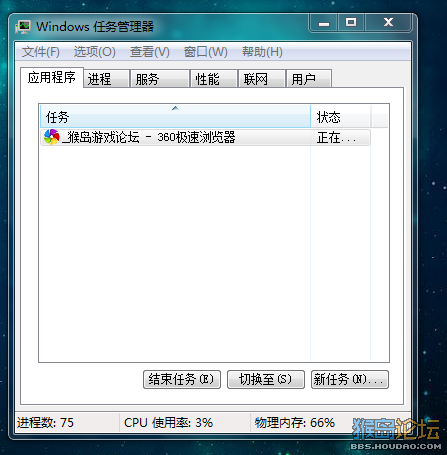
Task: Click the Task Manager title bar icon
Action: pos(23,27)
